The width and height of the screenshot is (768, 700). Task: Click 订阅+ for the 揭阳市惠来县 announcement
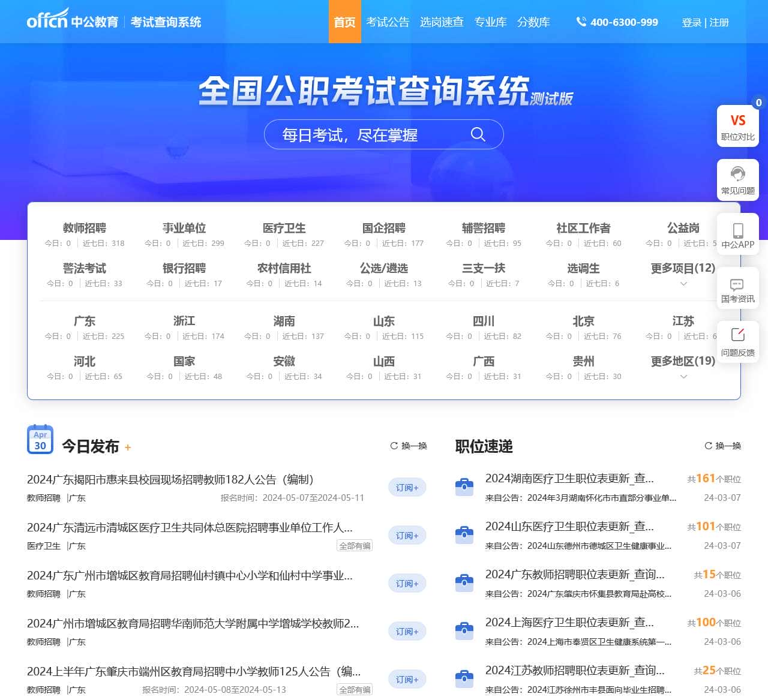[407, 487]
